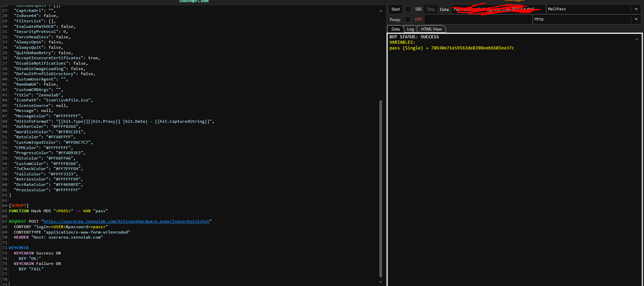Click the KEYCHAIN Success OR line
Screen dimensions: 644x286
[x=37, y=253]
